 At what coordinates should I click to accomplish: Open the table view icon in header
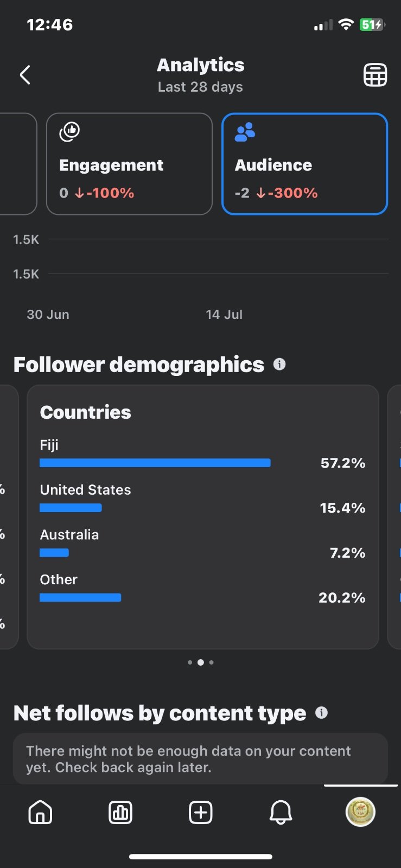coord(375,75)
